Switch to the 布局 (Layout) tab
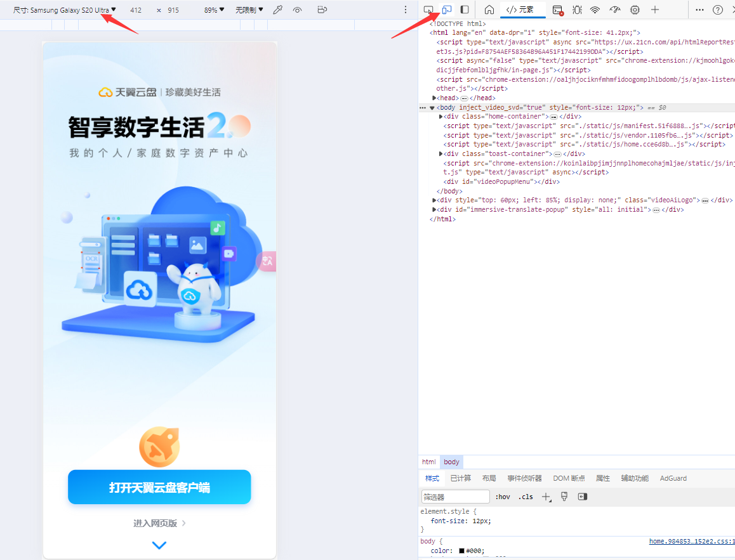The width and height of the screenshot is (735, 560). click(x=489, y=478)
